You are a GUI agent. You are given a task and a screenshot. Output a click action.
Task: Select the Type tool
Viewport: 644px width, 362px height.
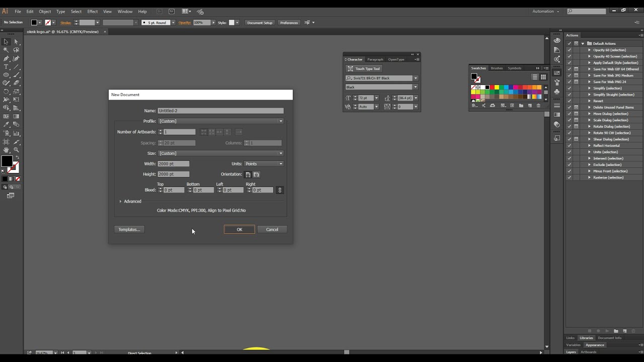(6, 67)
